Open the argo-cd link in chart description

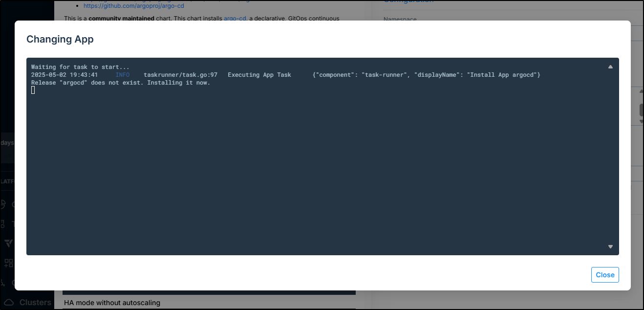point(236,18)
